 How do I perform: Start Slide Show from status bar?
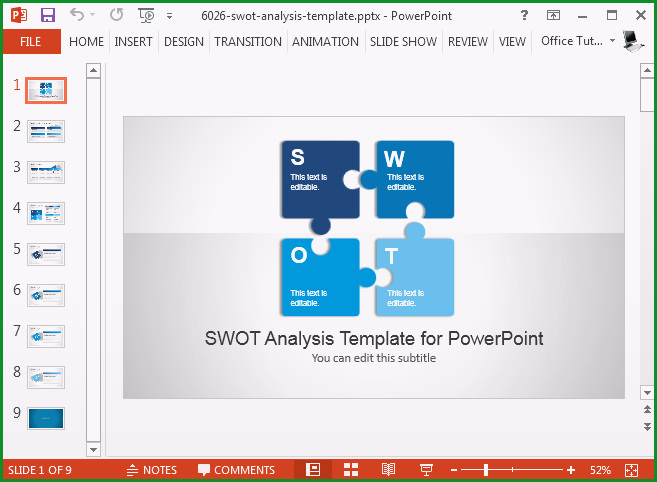426,470
